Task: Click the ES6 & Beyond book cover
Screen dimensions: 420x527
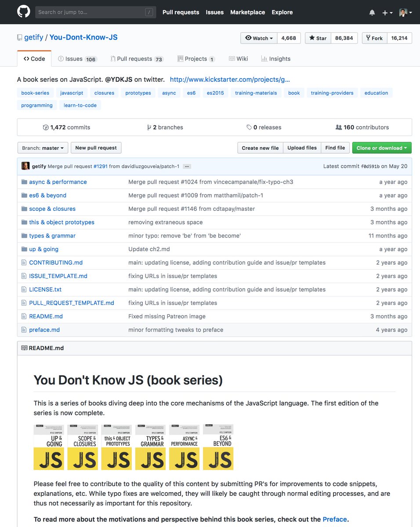Action: tap(218, 447)
